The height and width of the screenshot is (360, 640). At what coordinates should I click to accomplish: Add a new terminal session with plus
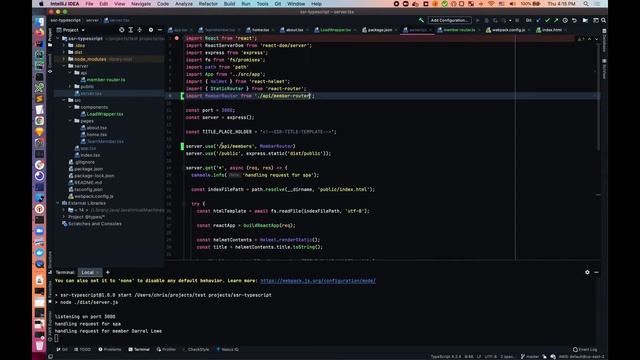tap(108, 272)
